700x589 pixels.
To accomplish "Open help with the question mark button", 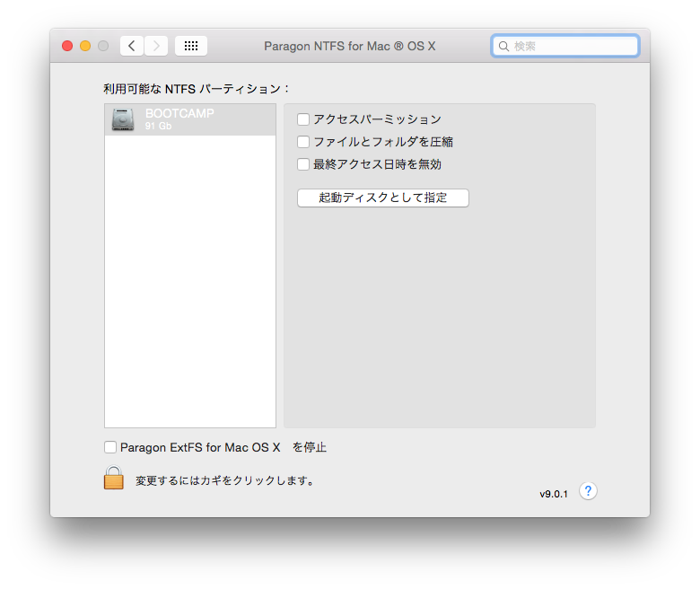I will point(588,491).
